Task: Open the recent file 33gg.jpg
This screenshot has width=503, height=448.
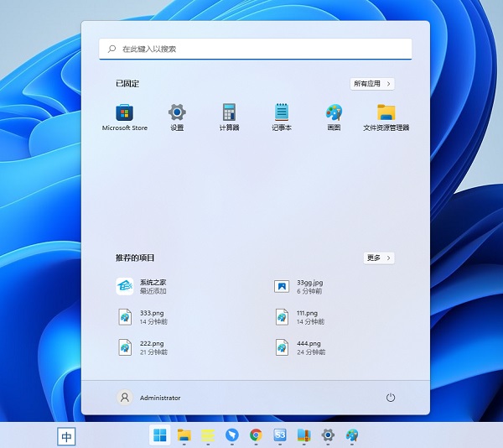Action: click(x=300, y=286)
